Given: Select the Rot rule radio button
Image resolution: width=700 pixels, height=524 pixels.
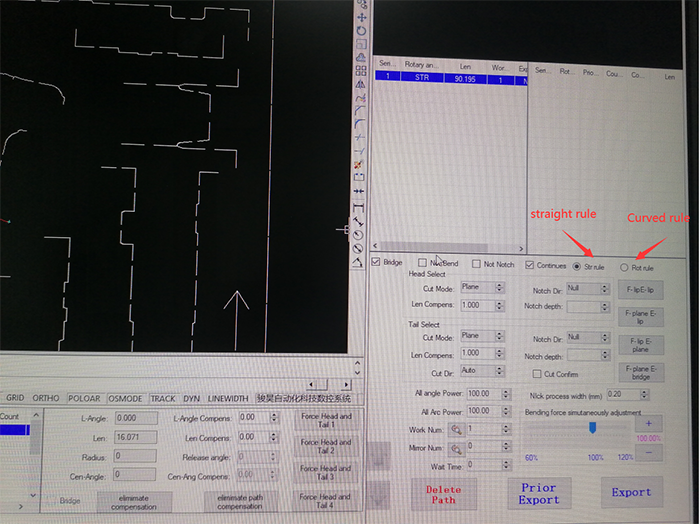Looking at the screenshot, I should click(x=624, y=267).
